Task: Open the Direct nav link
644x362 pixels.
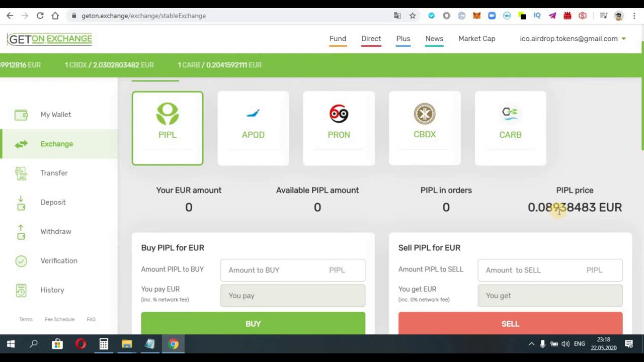Action: pyautogui.click(x=371, y=39)
